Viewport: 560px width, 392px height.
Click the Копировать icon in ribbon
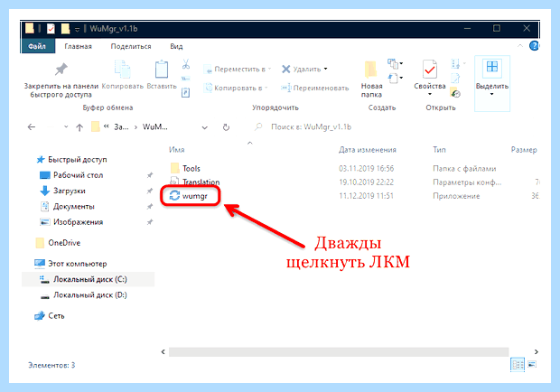(x=123, y=69)
